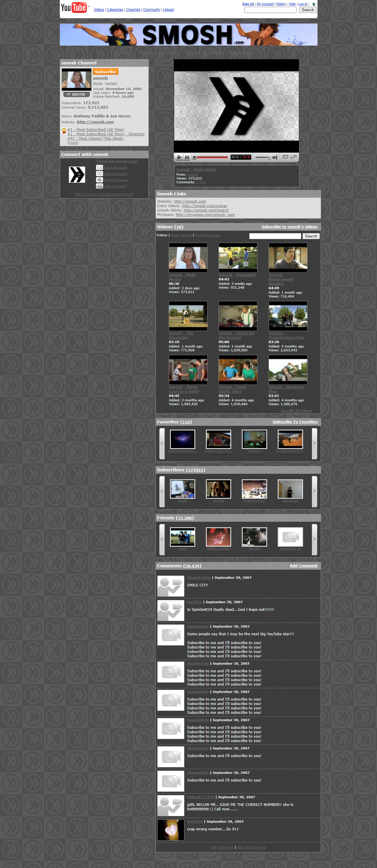Click the orange Subscribe button
The width and height of the screenshot is (377, 868).
105,72
